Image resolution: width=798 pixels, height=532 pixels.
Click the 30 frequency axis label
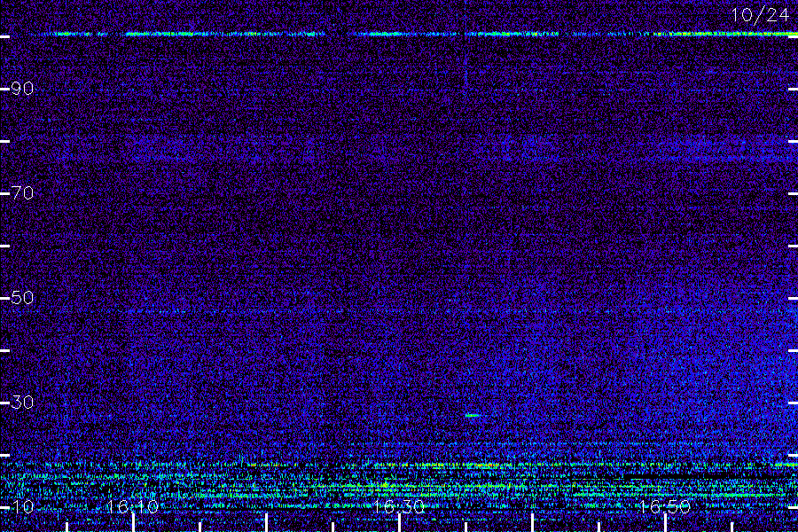22,403
